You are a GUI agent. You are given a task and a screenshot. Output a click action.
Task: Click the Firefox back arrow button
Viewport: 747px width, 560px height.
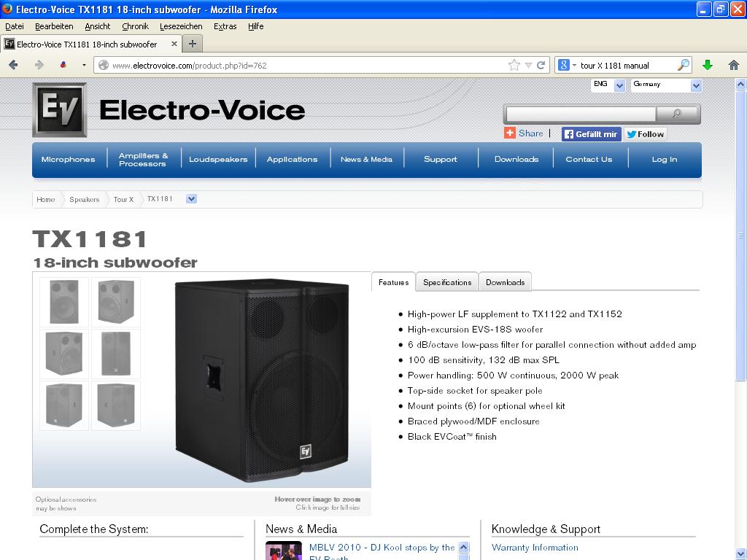tap(13, 65)
